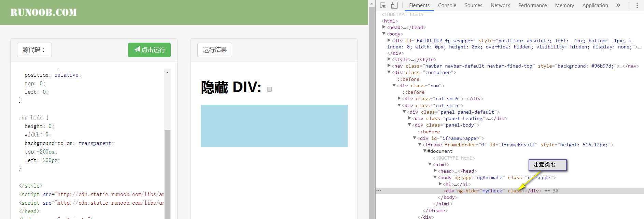644x219 pixels.
Task: Click the closing </style> tag in code
Action: tap(31, 186)
